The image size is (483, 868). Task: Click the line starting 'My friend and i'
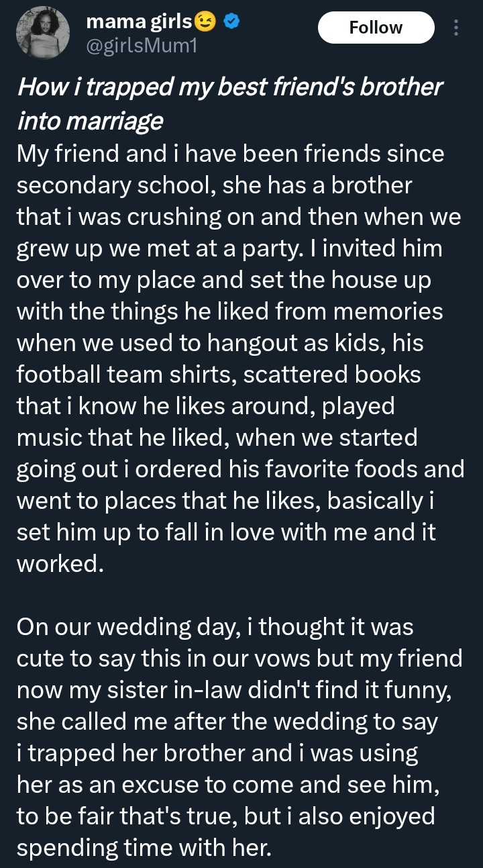pos(229,154)
